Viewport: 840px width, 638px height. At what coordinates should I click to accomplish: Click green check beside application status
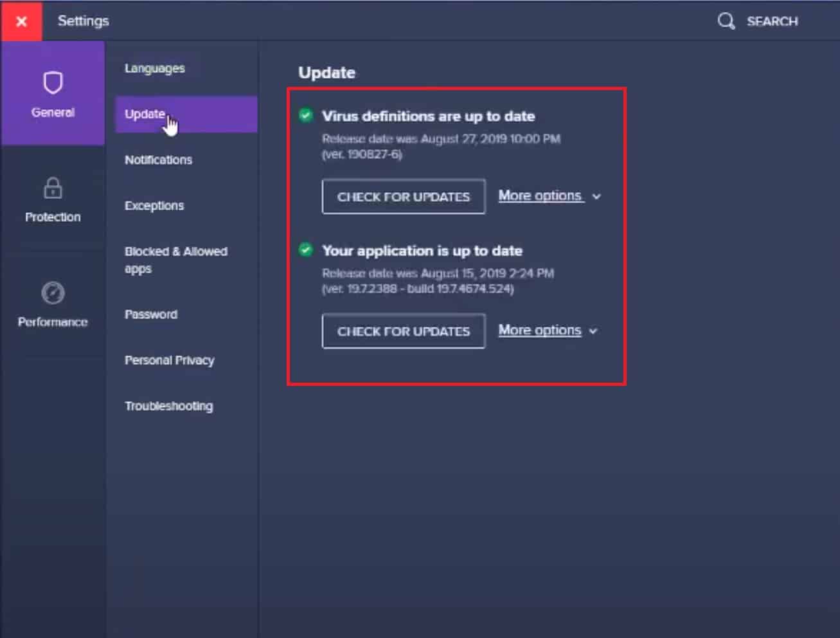click(x=306, y=250)
